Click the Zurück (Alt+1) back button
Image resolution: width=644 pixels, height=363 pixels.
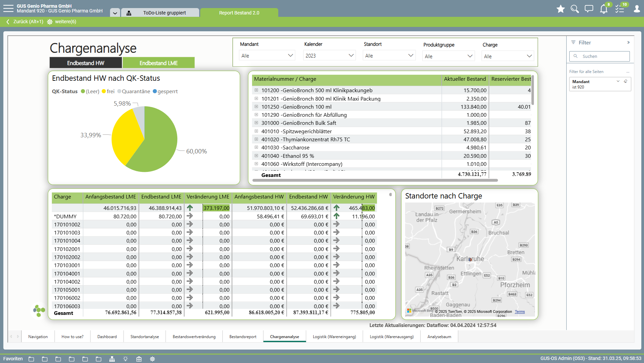tap(25, 22)
